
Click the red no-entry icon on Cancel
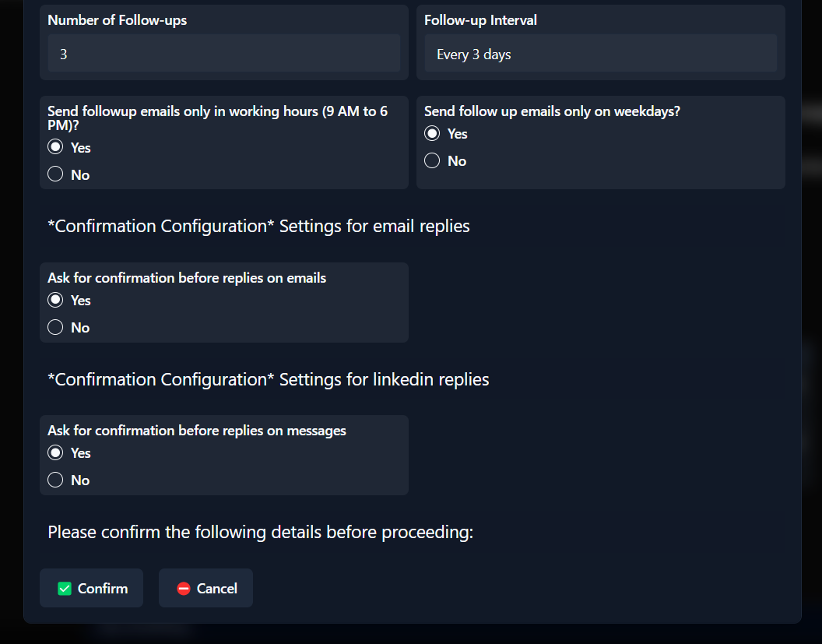(184, 589)
